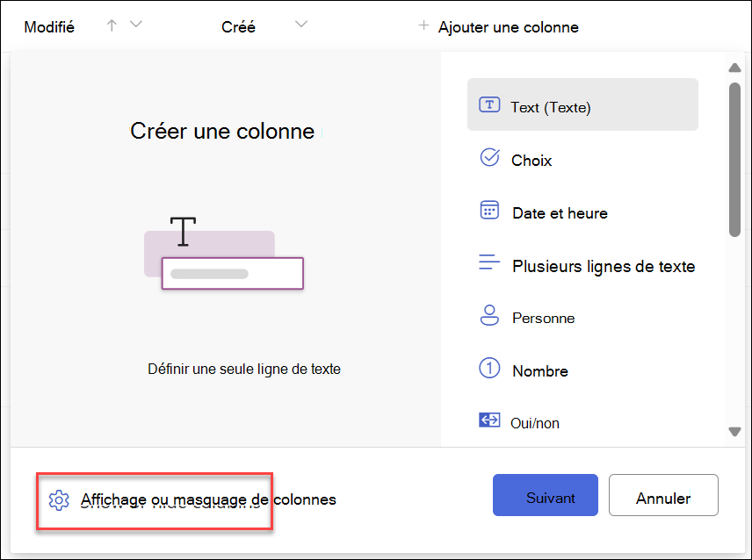The image size is (752, 560).
Task: Open the Modifié column dropdown chevron
Action: click(x=136, y=24)
